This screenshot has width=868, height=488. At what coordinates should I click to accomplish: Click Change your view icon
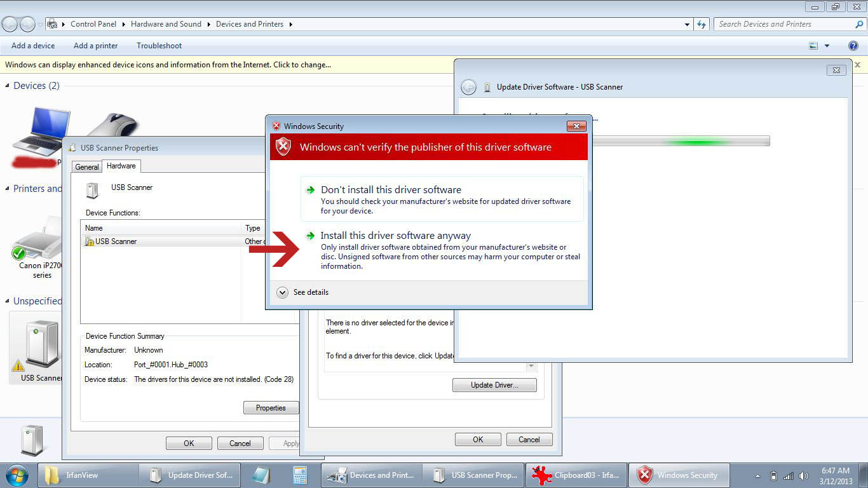[x=813, y=46]
